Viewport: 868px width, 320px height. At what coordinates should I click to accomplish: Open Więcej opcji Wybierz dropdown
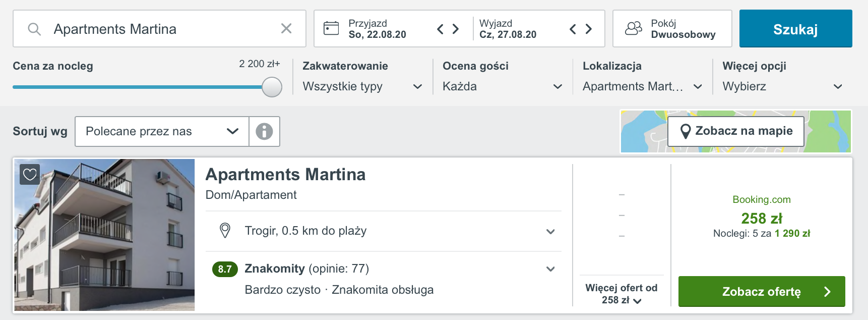(783, 86)
